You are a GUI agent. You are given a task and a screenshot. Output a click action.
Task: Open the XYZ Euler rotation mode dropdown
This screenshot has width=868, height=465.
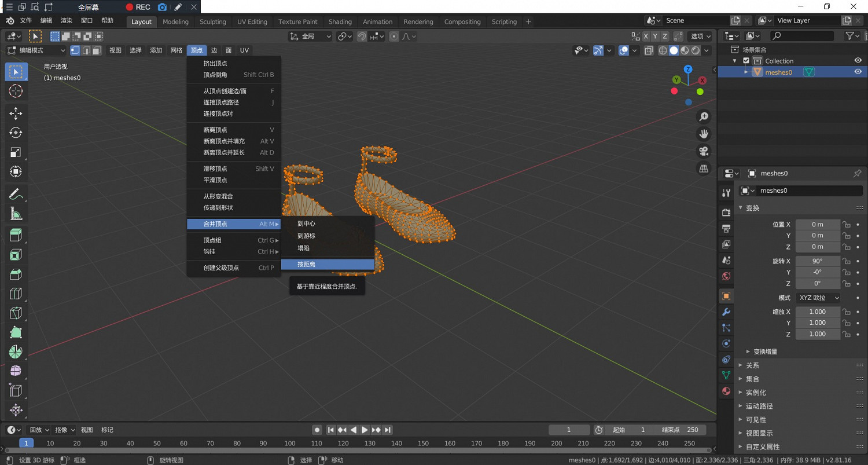point(818,298)
